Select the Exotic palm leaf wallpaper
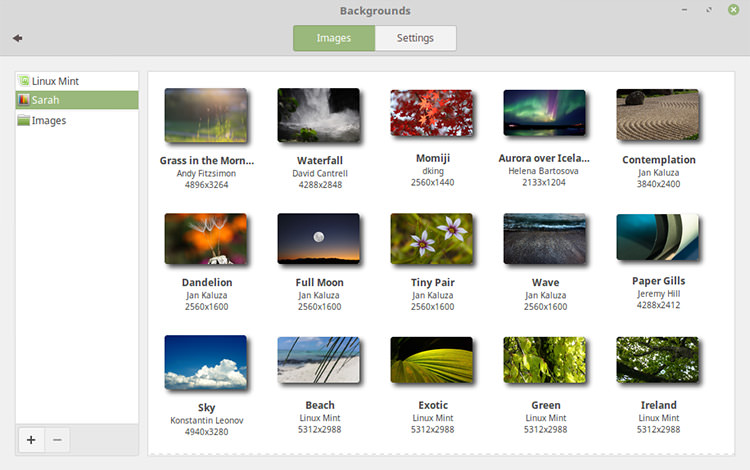Screen dimensions: 750x470 pos(431,360)
